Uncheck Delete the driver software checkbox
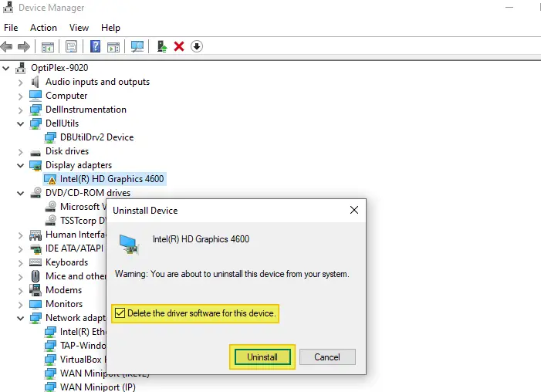This screenshot has height=392, width=541. [x=120, y=313]
